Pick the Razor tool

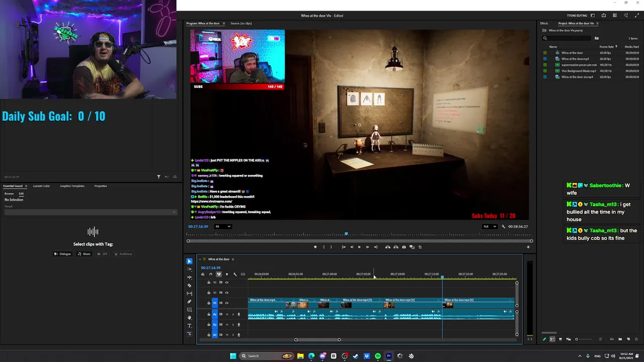pos(189,286)
